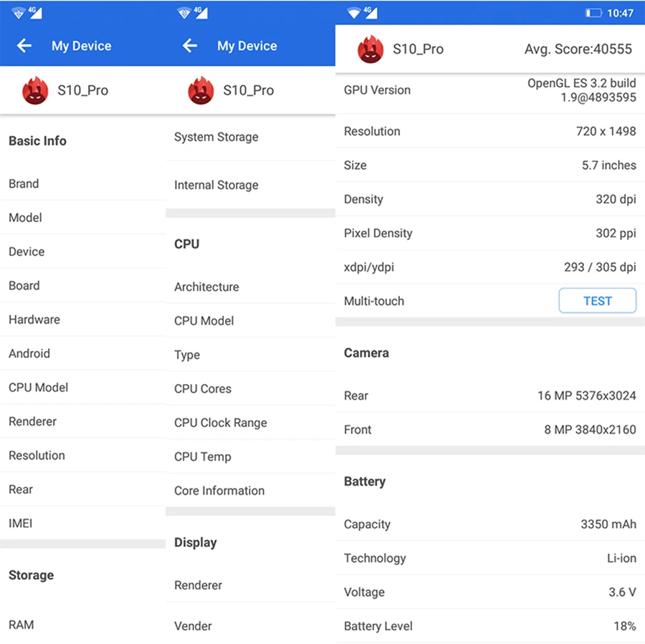
Task: Select Renderer row under Display
Action: coord(251,585)
